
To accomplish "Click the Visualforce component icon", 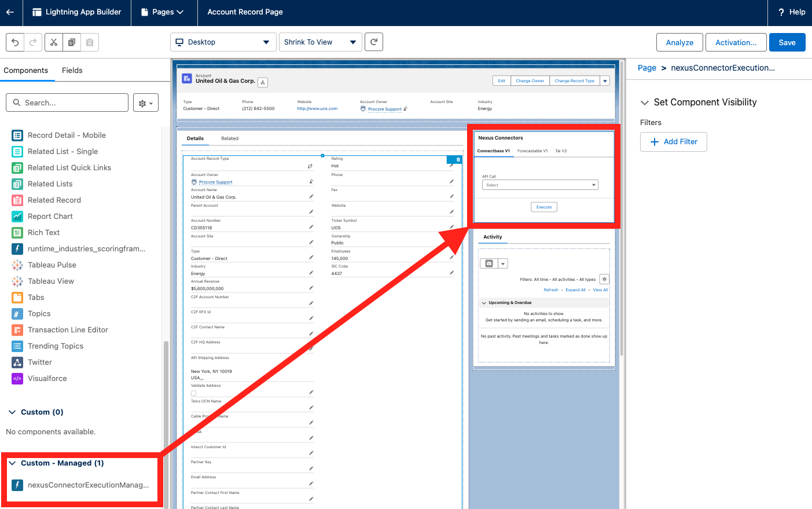I will [x=17, y=378].
